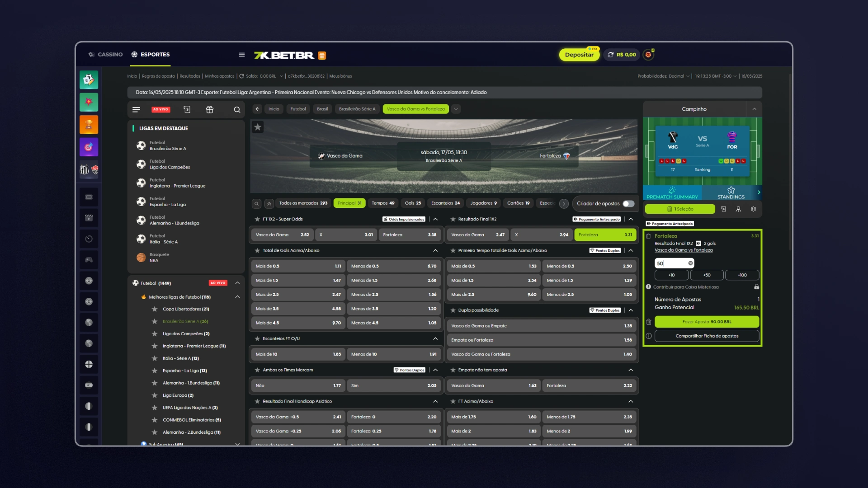Toggle Contribuir para Caixa Misteriosa lock
Image resolution: width=868 pixels, height=488 pixels.
tap(756, 287)
